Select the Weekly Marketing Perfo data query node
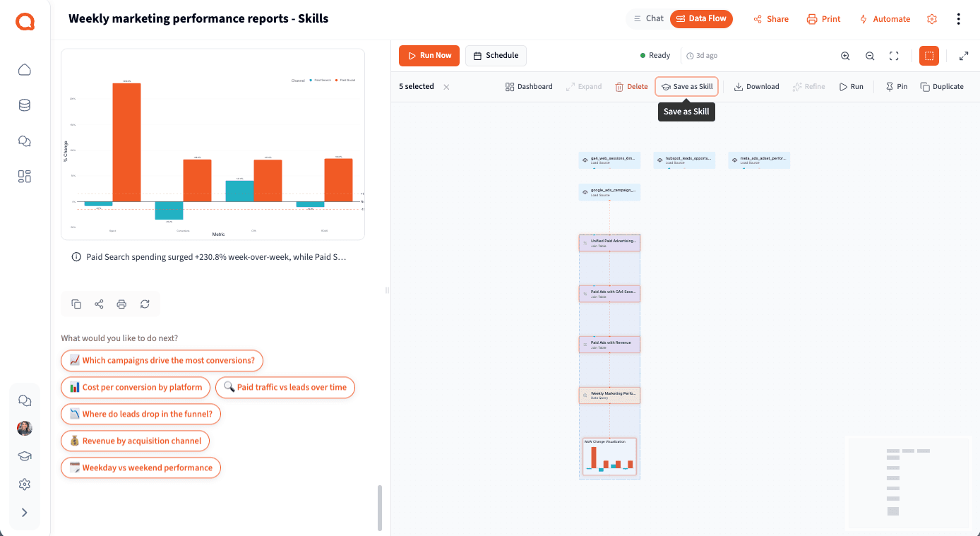This screenshot has width=980, height=536. click(609, 395)
